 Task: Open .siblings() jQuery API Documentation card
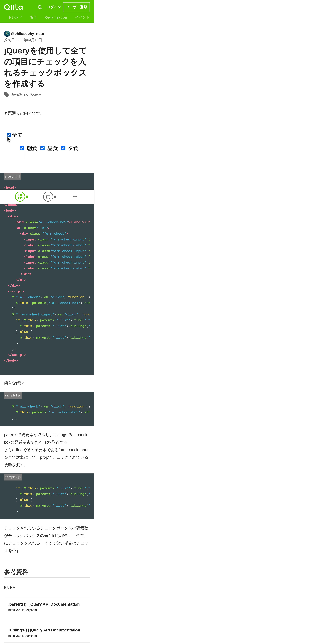pyautogui.click(x=47, y=633)
